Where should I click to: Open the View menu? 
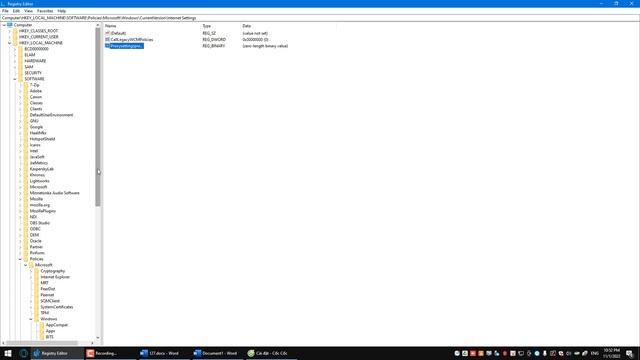click(x=28, y=11)
